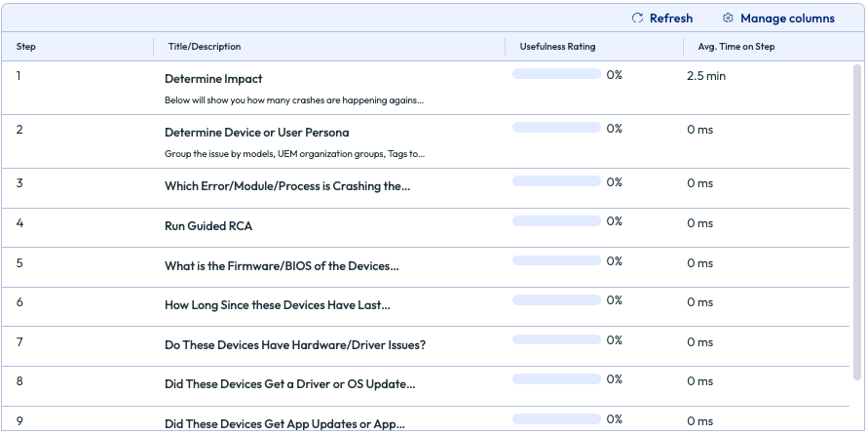Click usefulness rating bar for Determine Impact
This screenshot has height=434, width=868.
click(556, 74)
